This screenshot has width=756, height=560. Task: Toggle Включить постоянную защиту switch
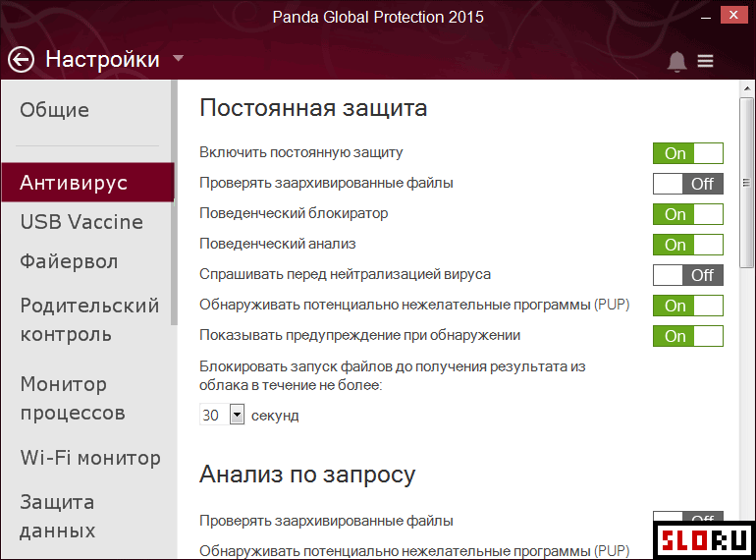(x=687, y=153)
